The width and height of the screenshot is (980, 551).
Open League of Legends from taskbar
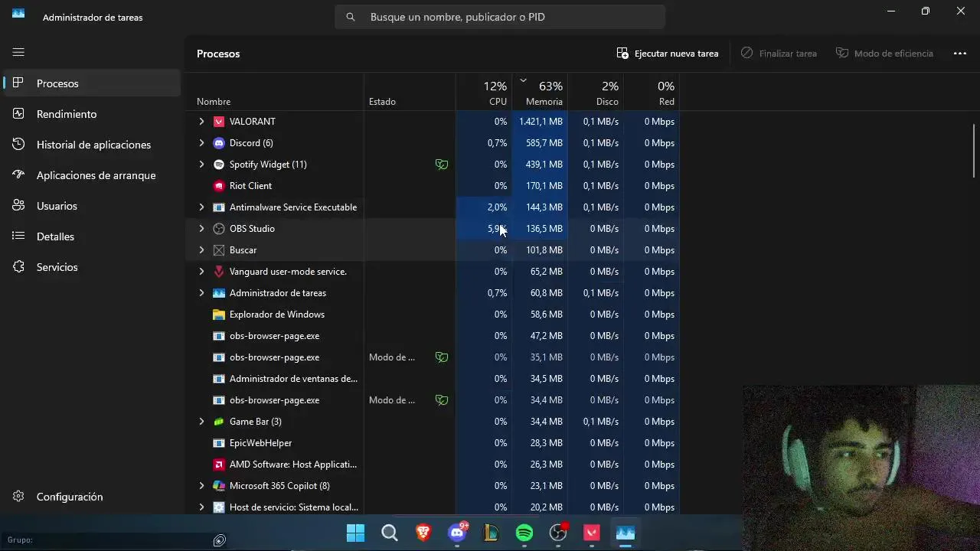[491, 533]
